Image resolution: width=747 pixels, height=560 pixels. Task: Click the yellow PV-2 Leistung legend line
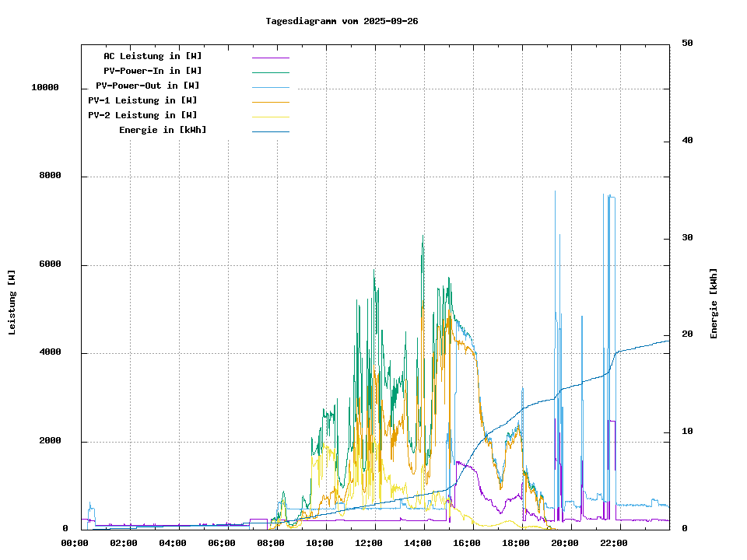(270, 117)
